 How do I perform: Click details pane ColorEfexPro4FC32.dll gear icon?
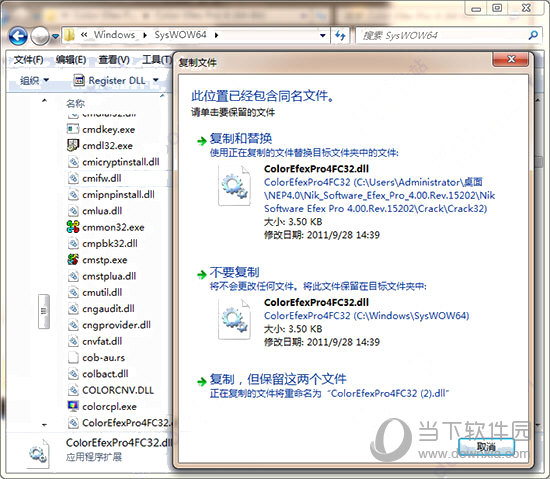point(38,454)
